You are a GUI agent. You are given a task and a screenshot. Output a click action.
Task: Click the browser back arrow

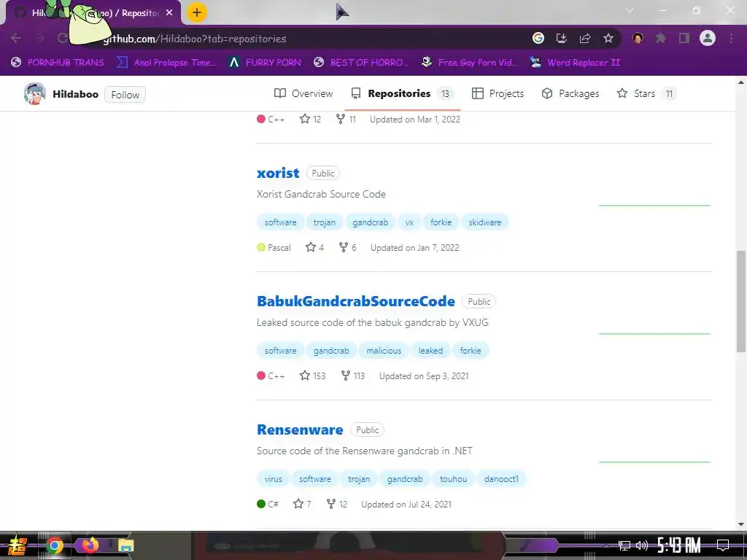tap(16, 38)
